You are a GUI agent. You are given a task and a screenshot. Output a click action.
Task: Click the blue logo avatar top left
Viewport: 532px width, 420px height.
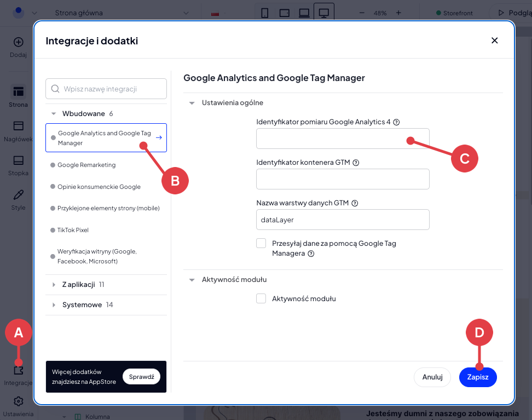(18, 13)
